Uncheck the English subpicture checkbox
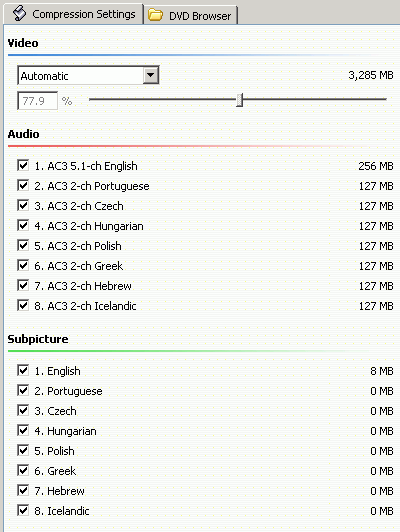This screenshot has height=532, width=400. point(23,370)
